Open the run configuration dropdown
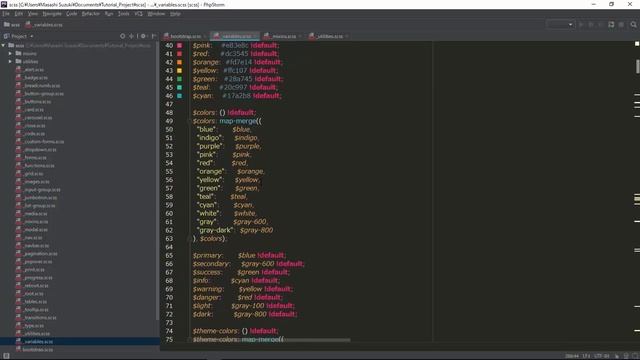 tap(560, 24)
